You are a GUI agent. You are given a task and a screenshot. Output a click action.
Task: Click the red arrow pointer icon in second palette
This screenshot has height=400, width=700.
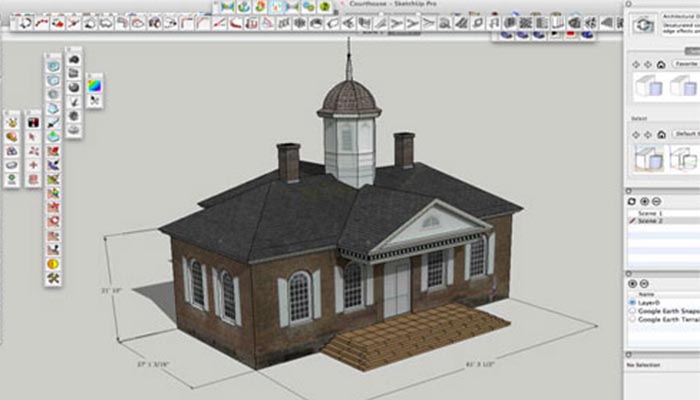(33, 137)
